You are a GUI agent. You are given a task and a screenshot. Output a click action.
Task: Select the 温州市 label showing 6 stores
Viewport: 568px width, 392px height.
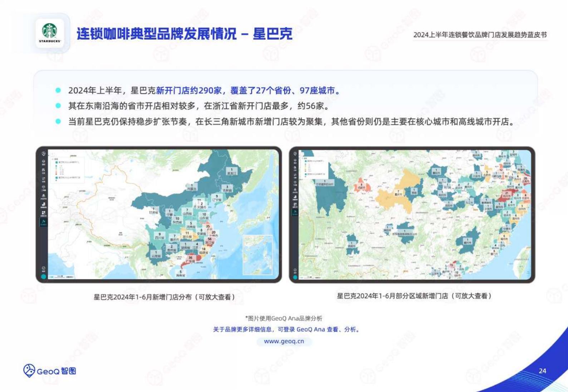[516, 217]
